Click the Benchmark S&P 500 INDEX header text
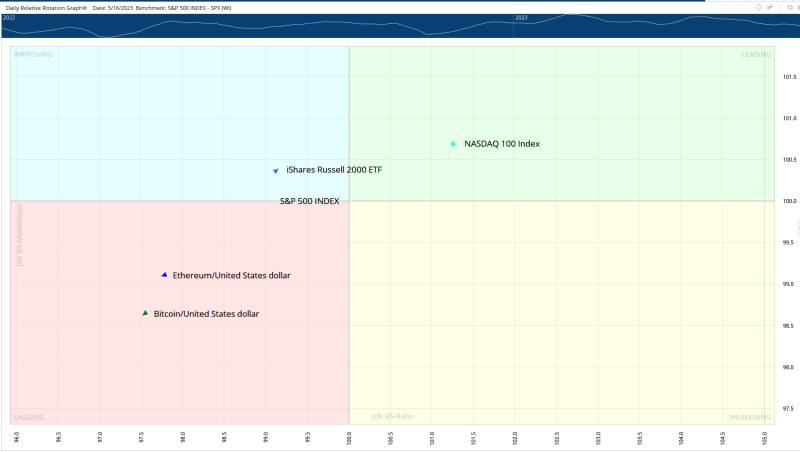Image resolution: width=800 pixels, height=452 pixels. 183,8
